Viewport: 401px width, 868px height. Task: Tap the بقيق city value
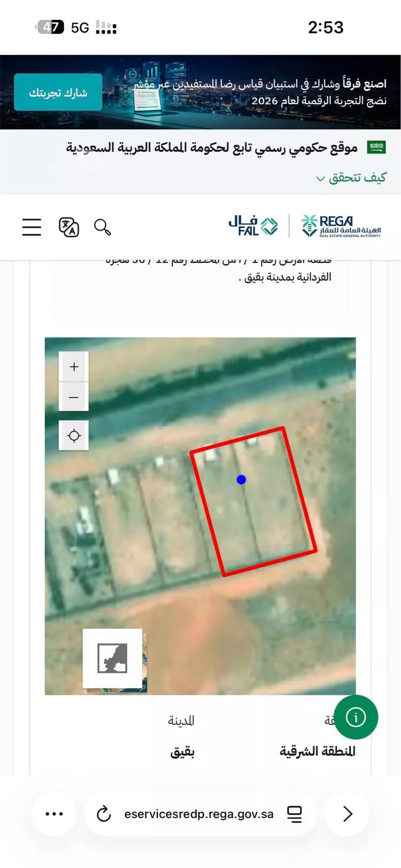click(182, 751)
